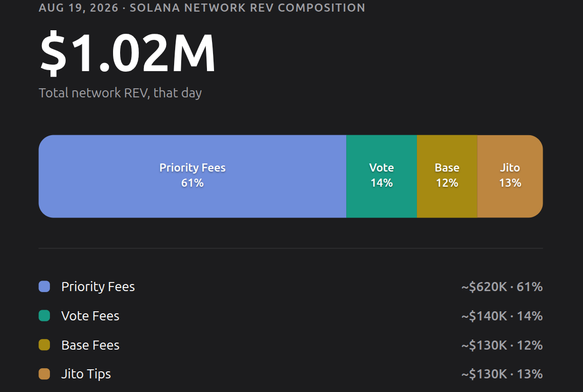The image size is (583, 392).
Task: Click the '~$620K · 61%' value
Action: 502,287
